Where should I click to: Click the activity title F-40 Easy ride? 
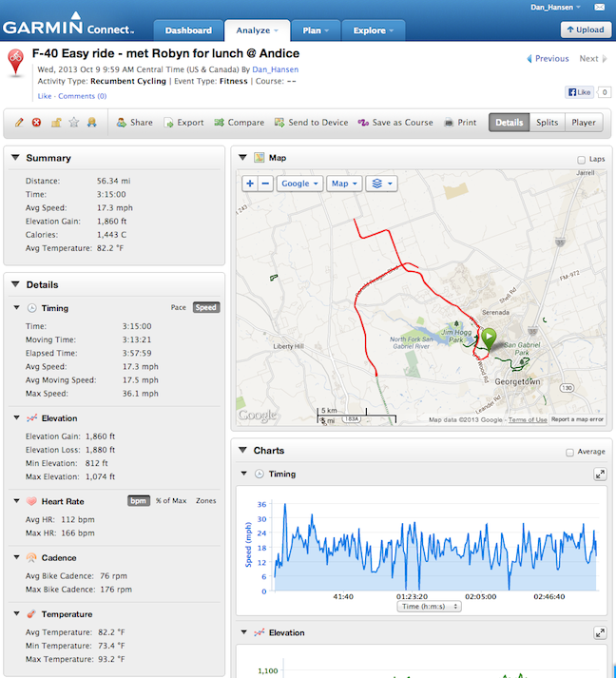[x=165, y=53]
